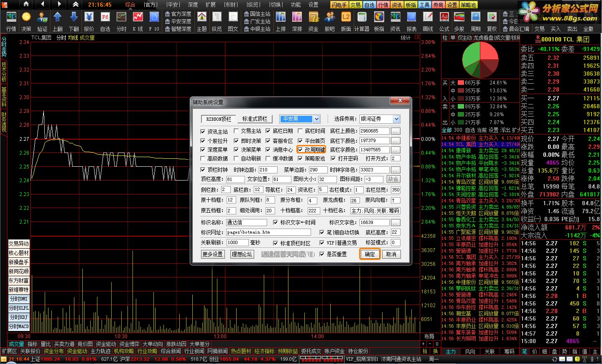Open the 报价 yen price icon
The height and width of the screenshot is (364, 602).
(x=89, y=21)
